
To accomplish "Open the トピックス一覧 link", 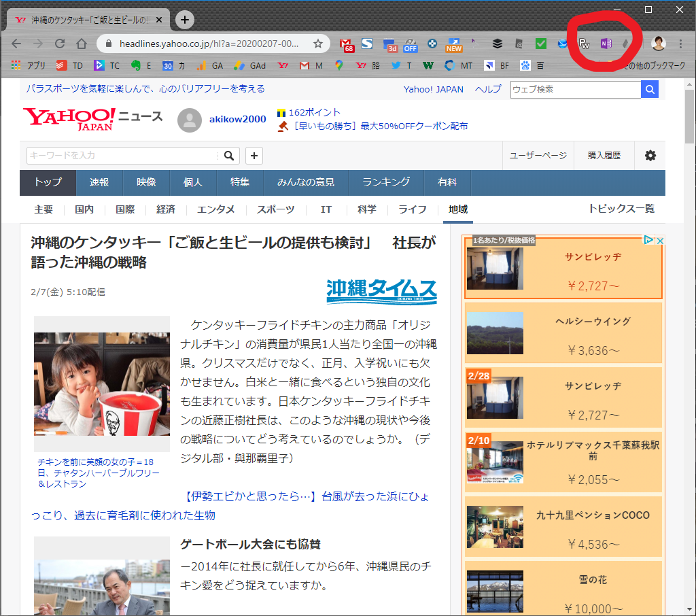I will [x=621, y=209].
